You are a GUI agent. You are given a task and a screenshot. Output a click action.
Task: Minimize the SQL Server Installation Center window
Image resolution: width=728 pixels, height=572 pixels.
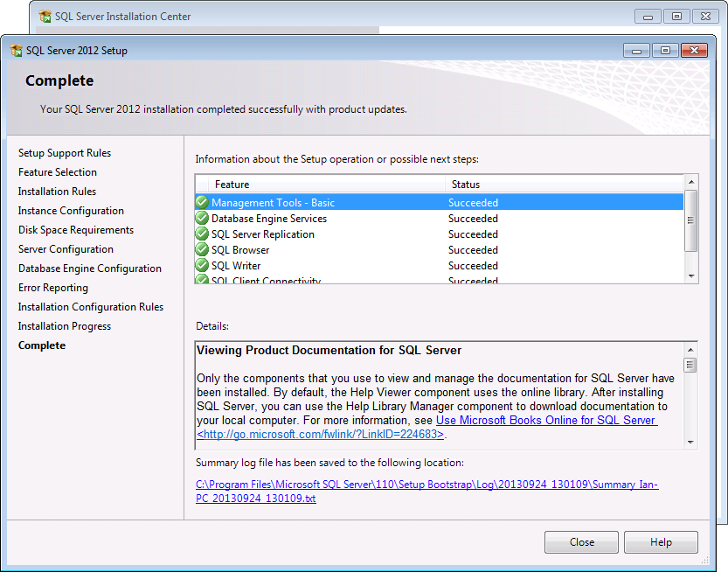click(648, 17)
